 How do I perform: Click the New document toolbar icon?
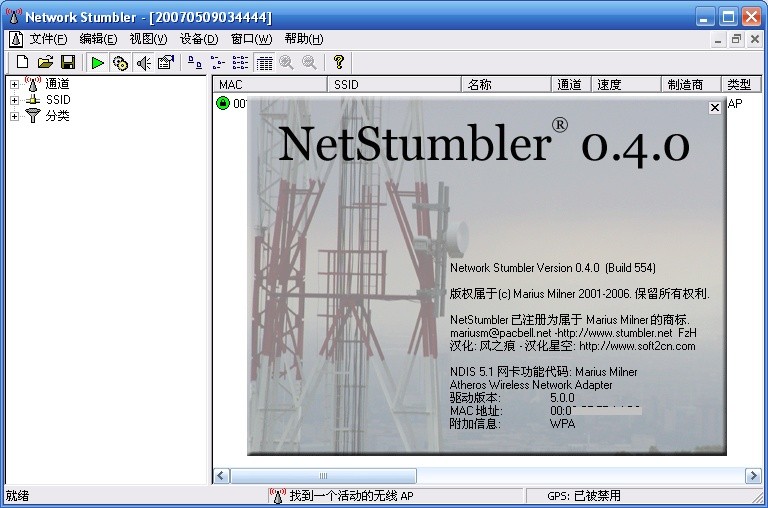[21, 63]
